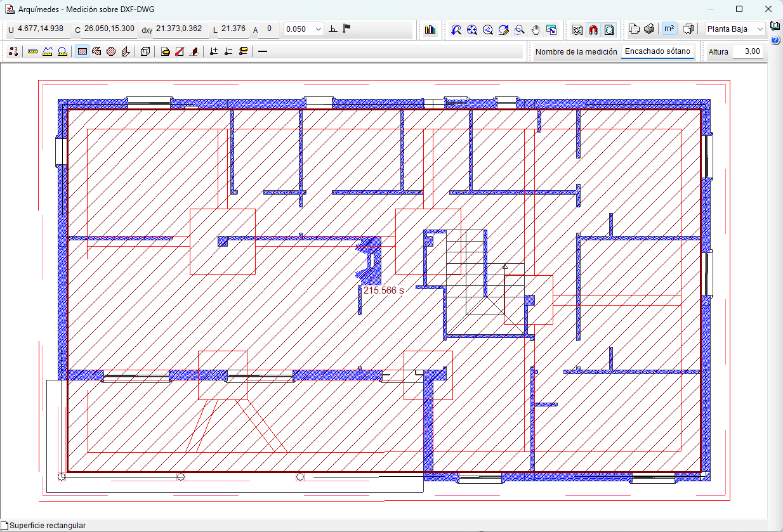This screenshot has height=532, width=783.
Task: Select the rectangular surface measurement tool
Action: pos(82,52)
